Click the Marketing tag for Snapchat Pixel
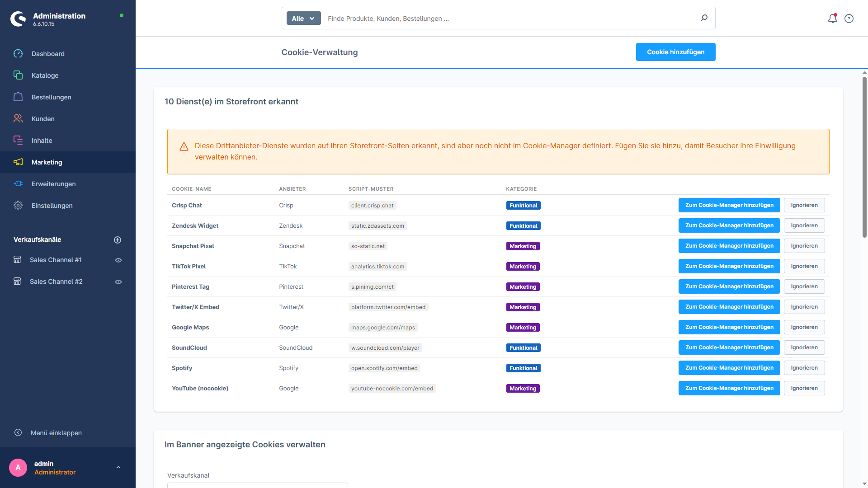Image resolution: width=868 pixels, height=488 pixels. [x=523, y=246]
